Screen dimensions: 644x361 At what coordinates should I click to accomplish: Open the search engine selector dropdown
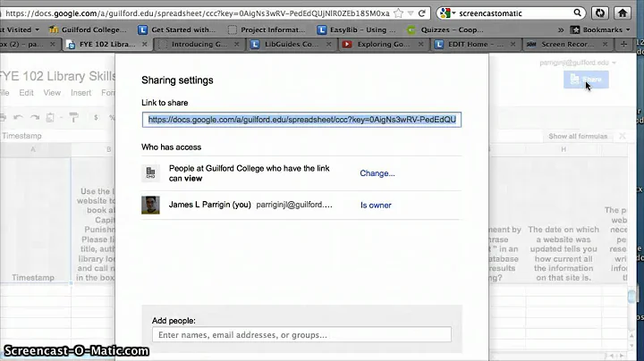[448, 13]
